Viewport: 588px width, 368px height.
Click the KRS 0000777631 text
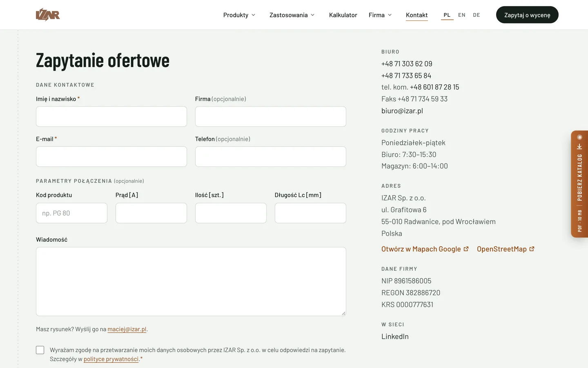(x=407, y=305)
